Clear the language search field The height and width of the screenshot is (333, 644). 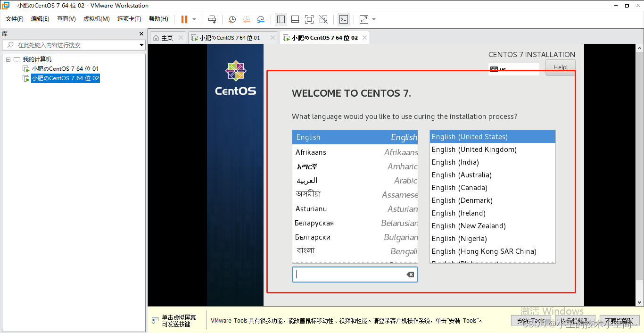click(x=410, y=275)
